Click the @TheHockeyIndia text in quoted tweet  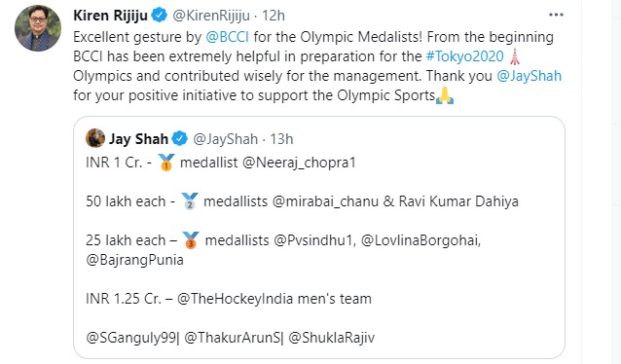[x=236, y=298]
